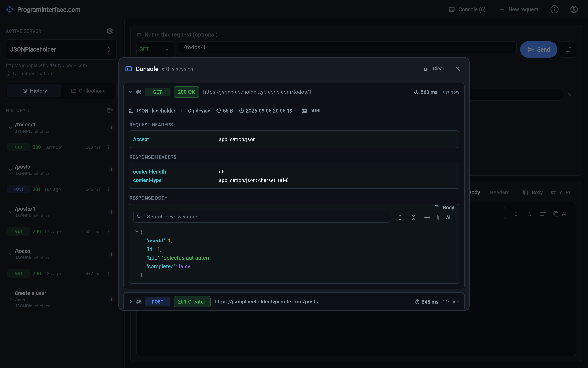Open the info icon in top bar
The image size is (588, 368).
pos(554,10)
